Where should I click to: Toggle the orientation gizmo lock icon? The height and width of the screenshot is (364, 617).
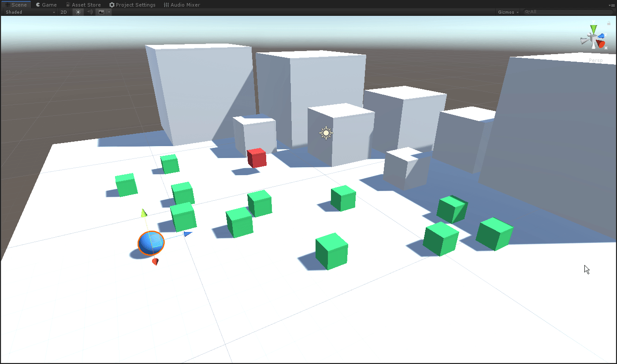pos(609,23)
